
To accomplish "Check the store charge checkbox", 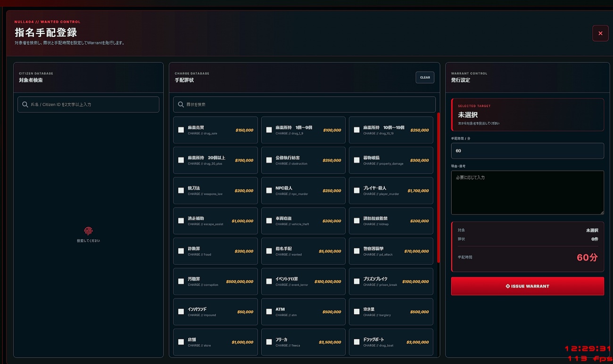I will tap(181, 342).
